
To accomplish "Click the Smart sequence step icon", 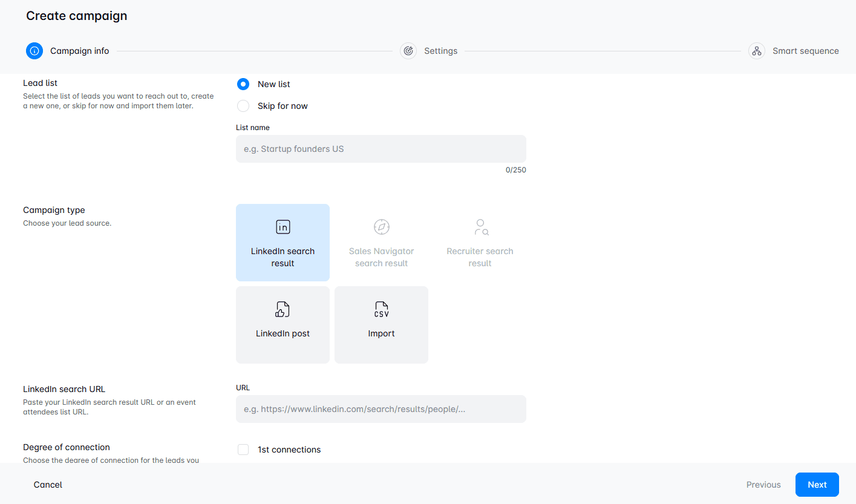I will (757, 51).
